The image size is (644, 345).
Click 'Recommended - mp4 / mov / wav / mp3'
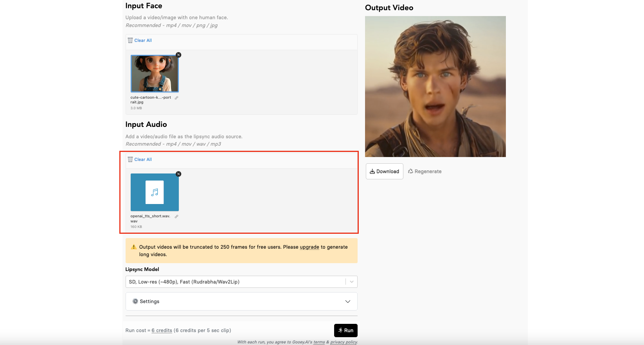pos(173,144)
